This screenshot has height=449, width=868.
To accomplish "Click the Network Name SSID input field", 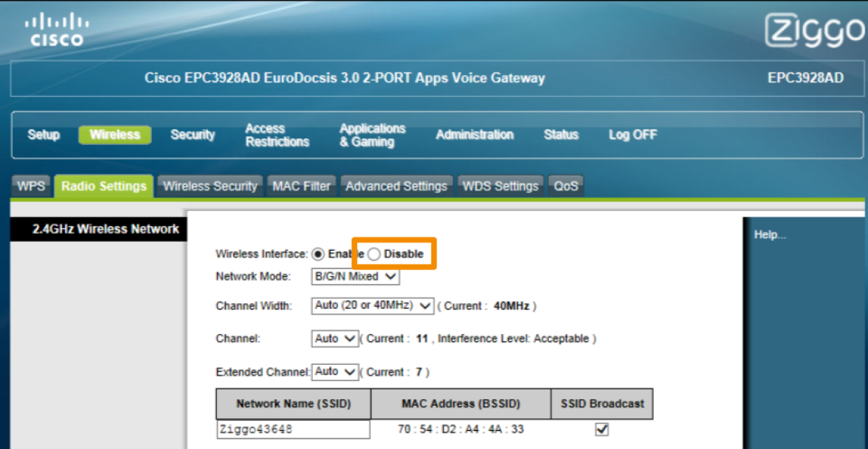I will coord(293,429).
